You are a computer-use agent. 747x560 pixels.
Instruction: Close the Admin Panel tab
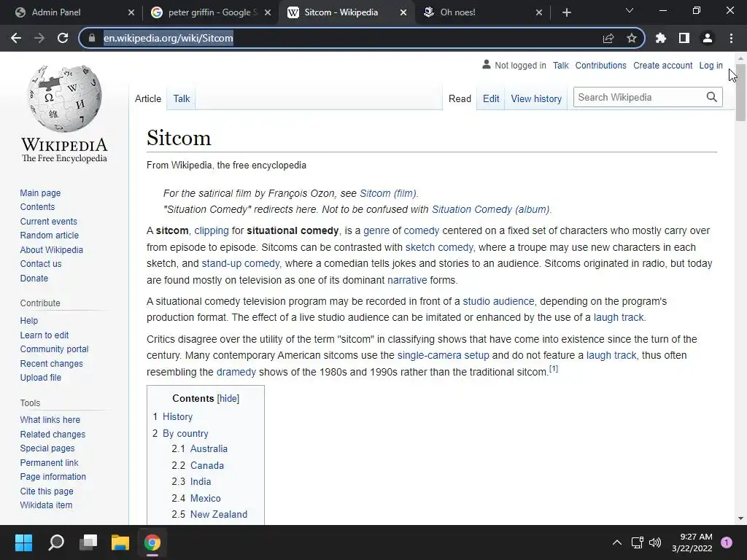click(131, 12)
